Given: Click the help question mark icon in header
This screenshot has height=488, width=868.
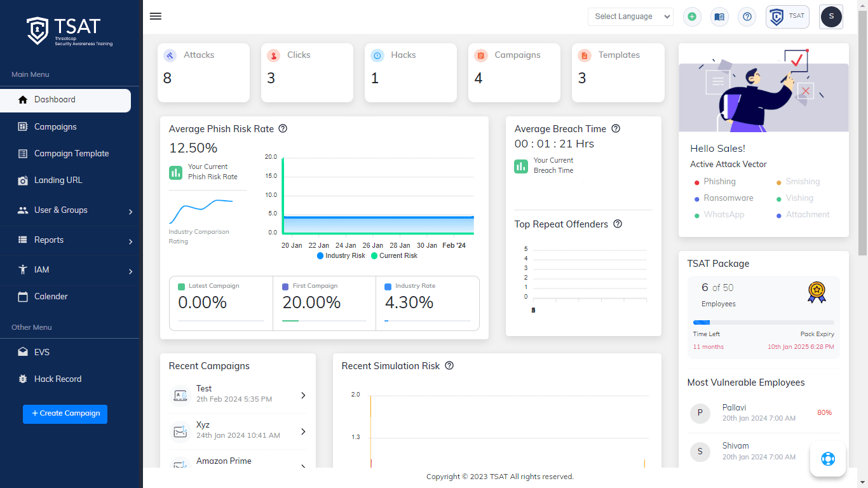Looking at the screenshot, I should pyautogui.click(x=747, y=17).
